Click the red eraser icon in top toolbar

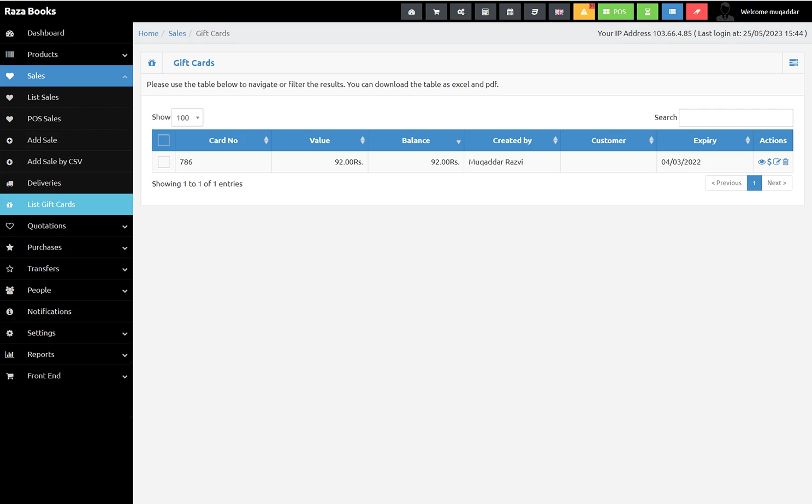[696, 11]
